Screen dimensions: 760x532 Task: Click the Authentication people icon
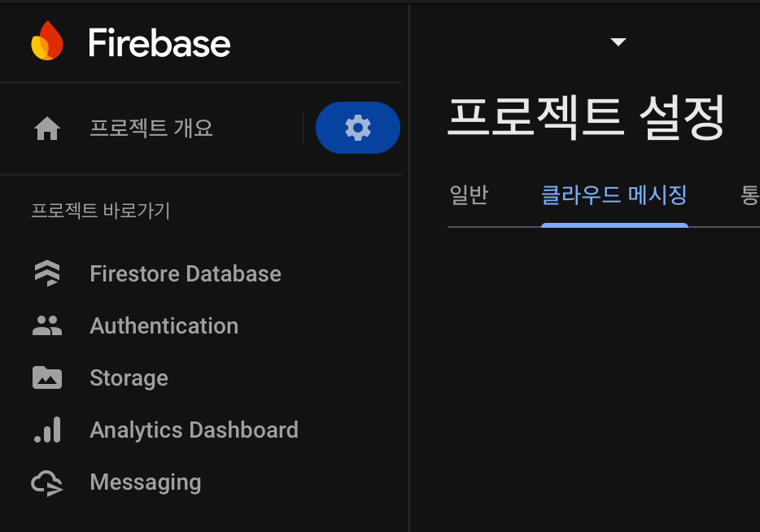[47, 325]
